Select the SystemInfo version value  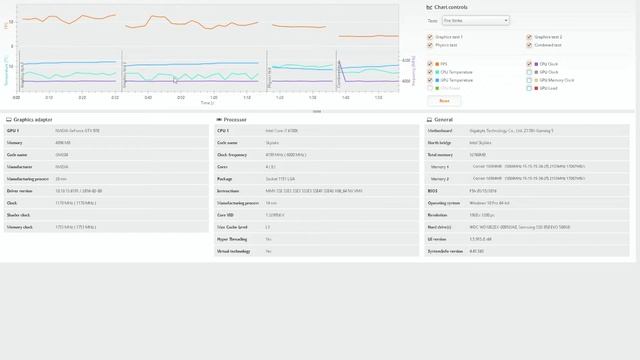476,251
